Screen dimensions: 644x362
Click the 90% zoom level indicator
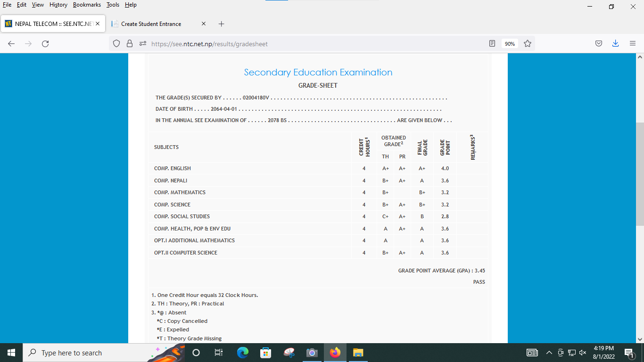[510, 44]
